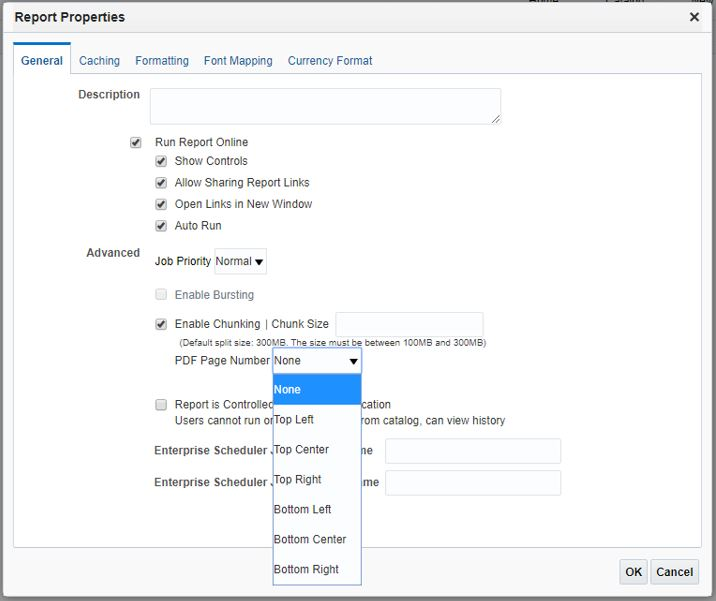Turn off the Auto Run checkbox
Screen dimensions: 716x601
point(161,226)
